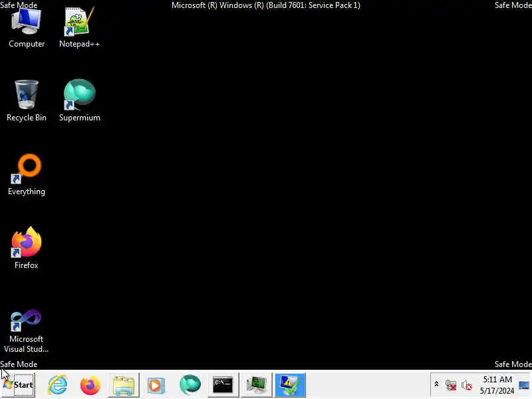Image resolution: width=532 pixels, height=399 pixels.
Task: Click the Recycle Bin label text
Action: tap(27, 118)
